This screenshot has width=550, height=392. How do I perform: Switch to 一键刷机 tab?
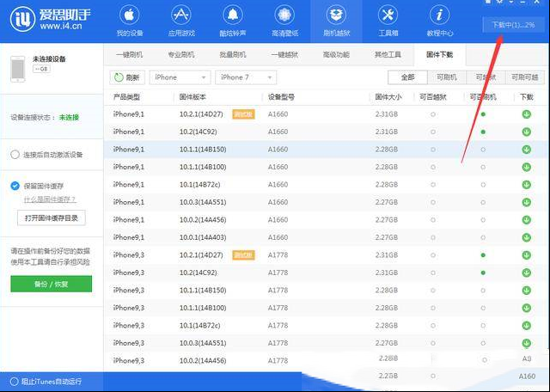[x=130, y=55]
